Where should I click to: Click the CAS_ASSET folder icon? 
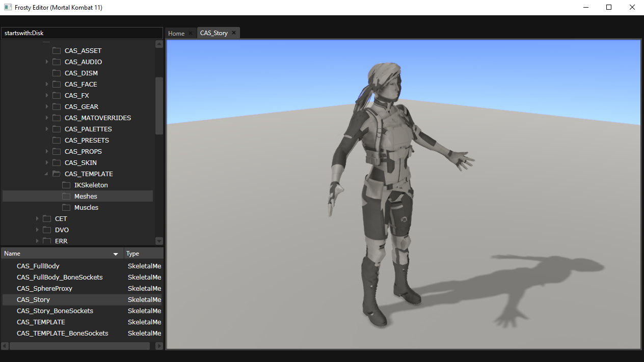tap(57, 51)
